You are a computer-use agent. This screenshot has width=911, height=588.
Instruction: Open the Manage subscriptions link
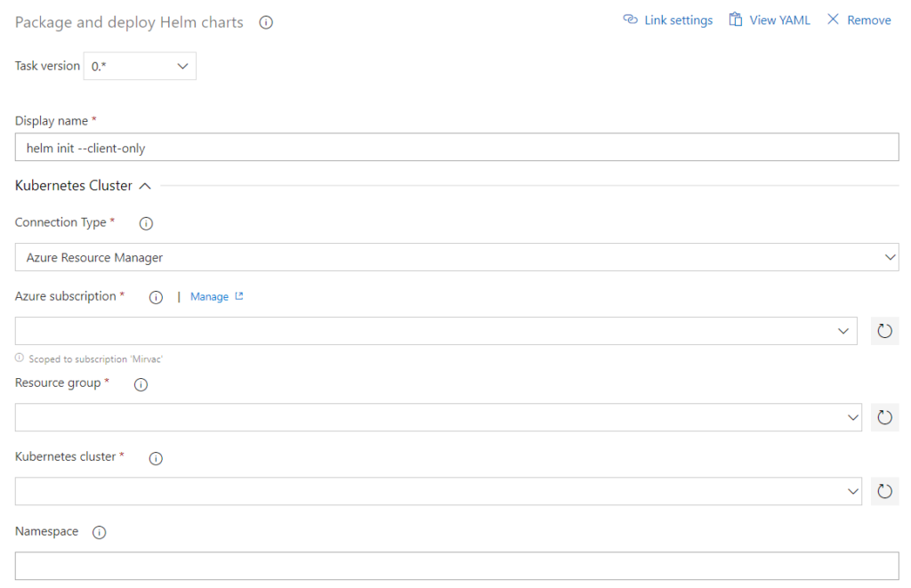pyautogui.click(x=209, y=297)
